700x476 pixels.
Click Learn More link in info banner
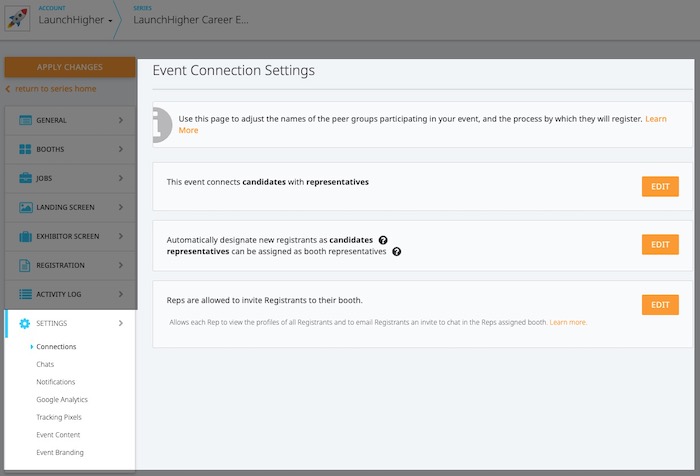(656, 119)
